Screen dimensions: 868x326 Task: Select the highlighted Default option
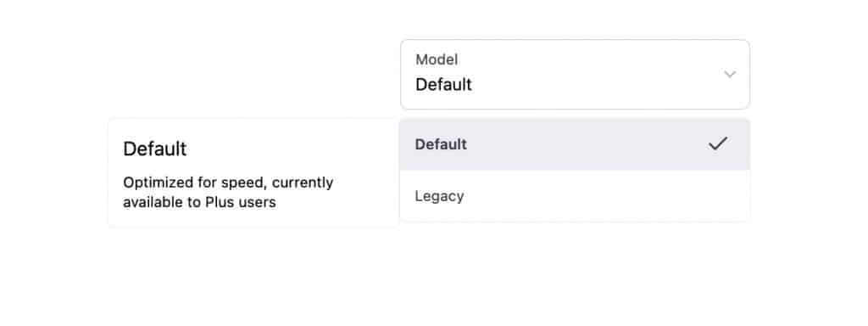tap(575, 144)
